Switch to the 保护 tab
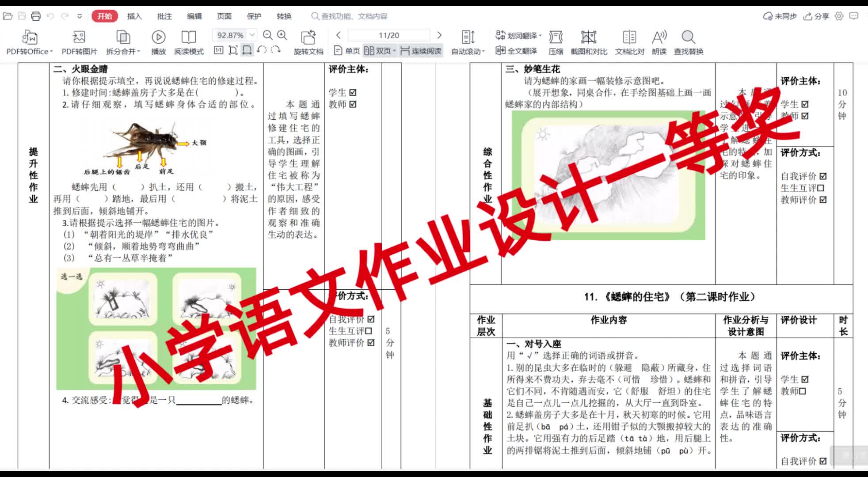This screenshot has height=477, width=868. (254, 16)
